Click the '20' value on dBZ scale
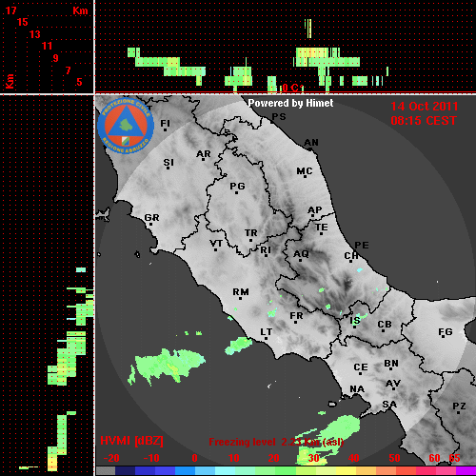 coord(273,458)
